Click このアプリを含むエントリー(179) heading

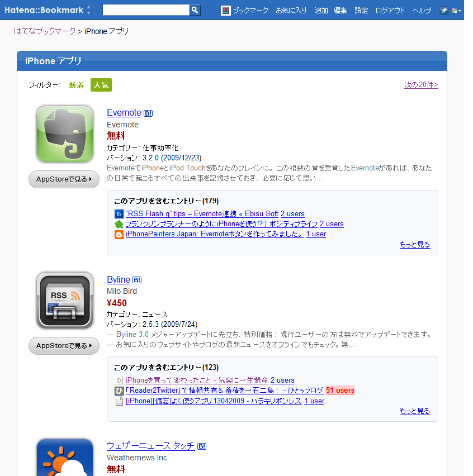[x=166, y=201]
